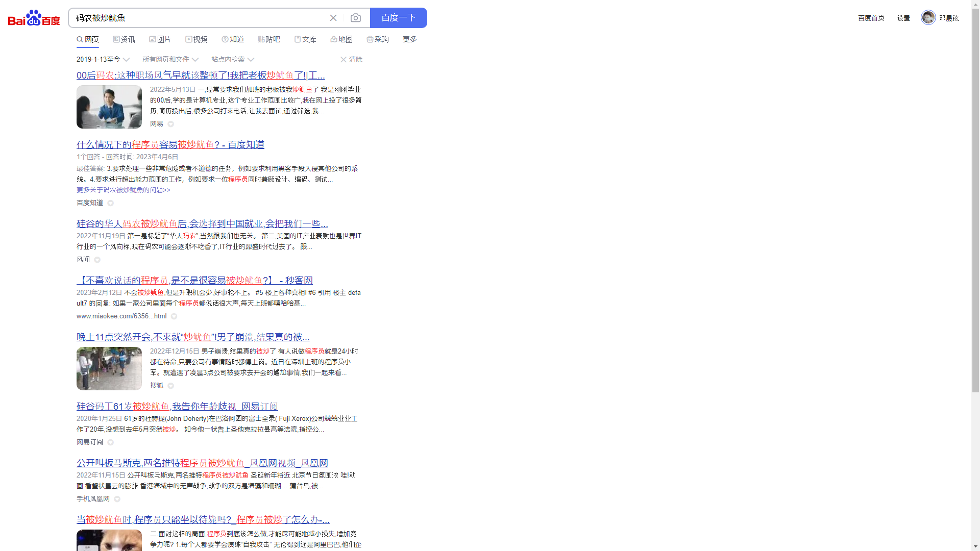This screenshot has width=980, height=551.
Task: Clear filters with 清除
Action: (351, 60)
